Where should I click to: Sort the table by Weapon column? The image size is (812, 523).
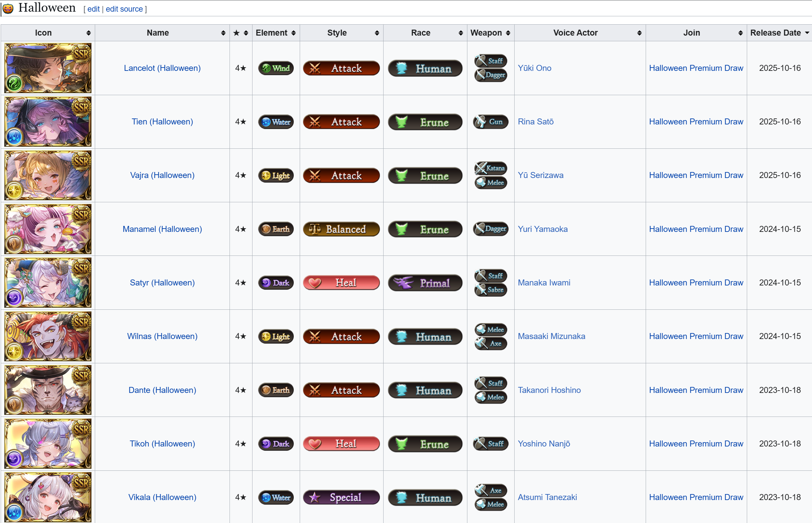point(491,33)
